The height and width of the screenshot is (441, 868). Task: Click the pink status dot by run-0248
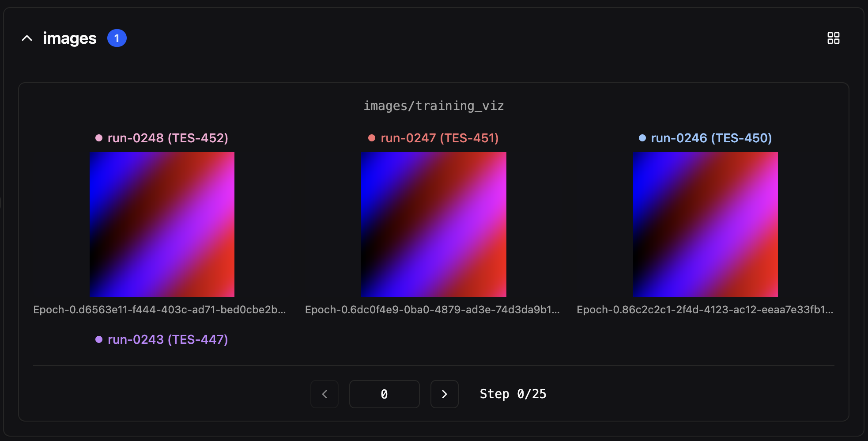coord(99,138)
